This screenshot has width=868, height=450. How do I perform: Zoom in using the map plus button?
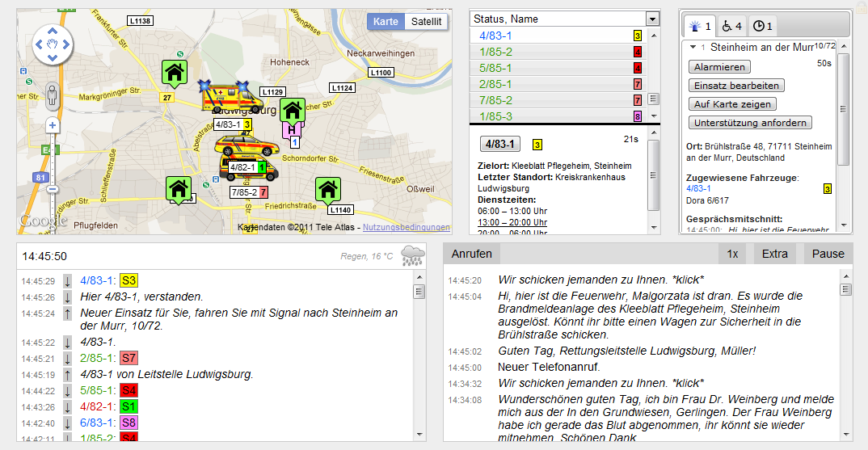53,125
